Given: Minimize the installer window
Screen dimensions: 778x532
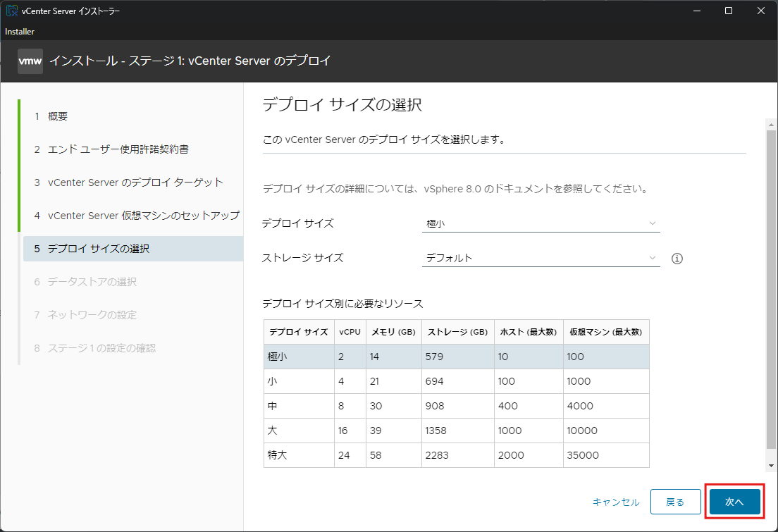Looking at the screenshot, I should coord(697,11).
